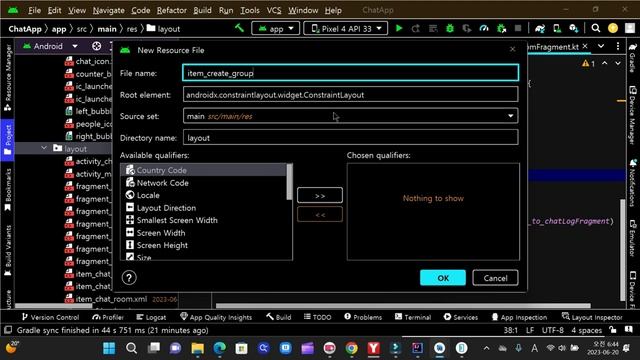
Task: Click the layout breadcrumb in navigation bar
Action: tap(163, 29)
